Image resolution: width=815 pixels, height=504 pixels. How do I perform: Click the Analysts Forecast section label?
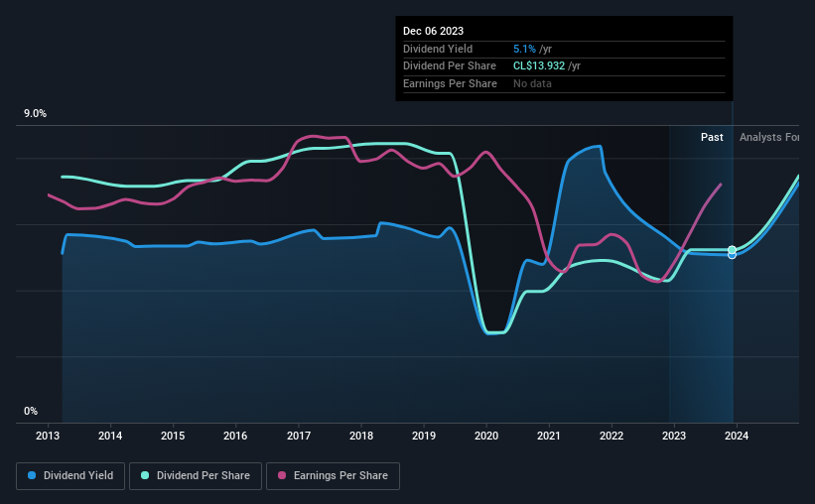(x=769, y=137)
